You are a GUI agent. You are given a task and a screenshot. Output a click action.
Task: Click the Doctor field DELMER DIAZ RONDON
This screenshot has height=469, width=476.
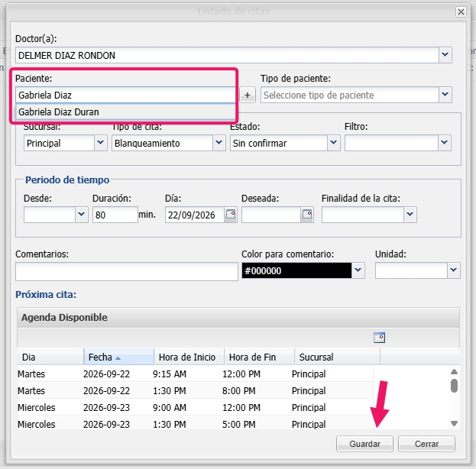point(227,55)
